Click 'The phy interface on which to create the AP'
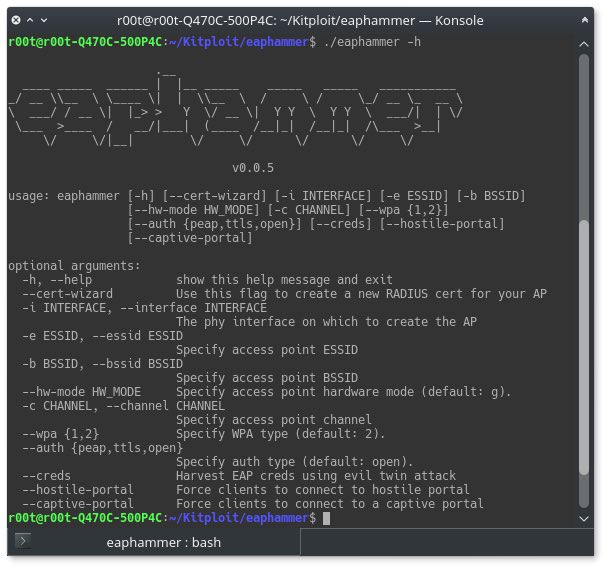This screenshot has width=607, height=569. click(x=326, y=322)
